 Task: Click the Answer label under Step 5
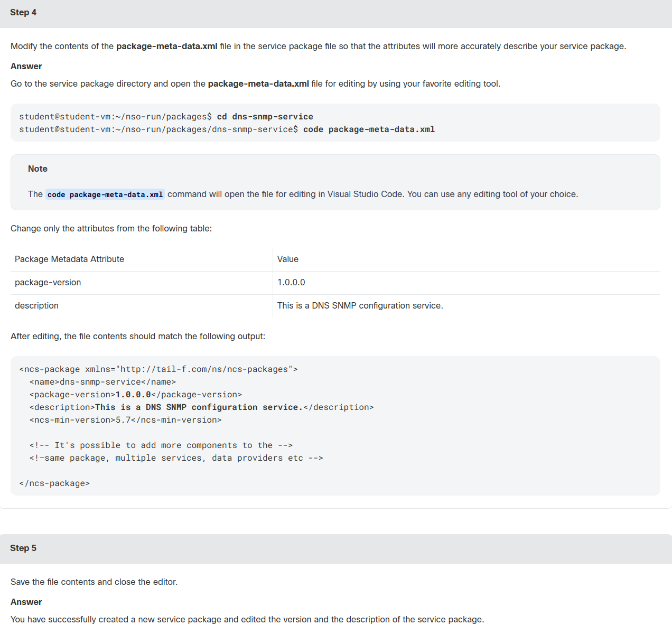(26, 602)
